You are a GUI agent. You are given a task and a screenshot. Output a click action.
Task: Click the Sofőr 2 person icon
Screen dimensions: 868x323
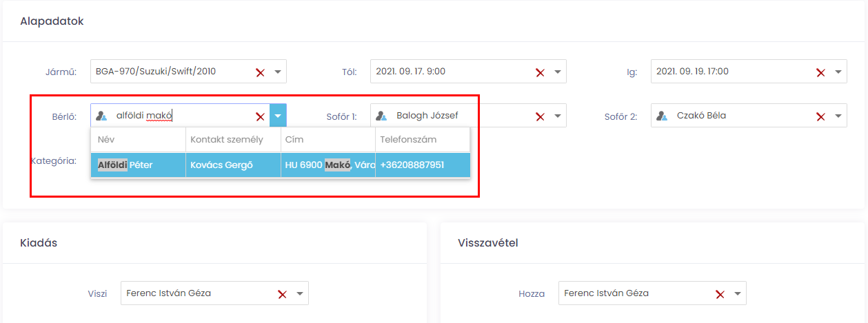tap(662, 116)
